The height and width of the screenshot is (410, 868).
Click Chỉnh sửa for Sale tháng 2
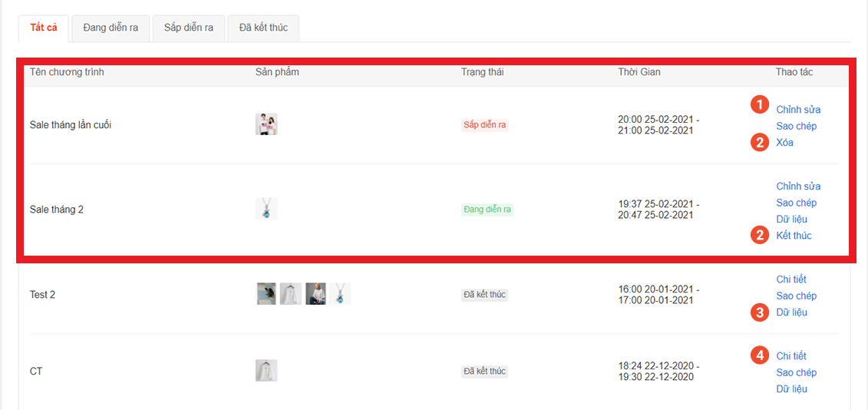(x=798, y=187)
